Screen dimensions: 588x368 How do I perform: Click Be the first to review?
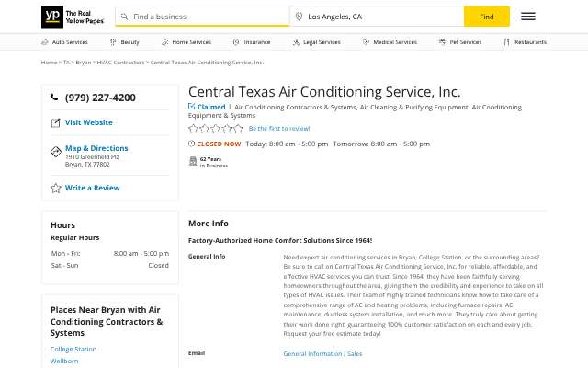(x=279, y=129)
